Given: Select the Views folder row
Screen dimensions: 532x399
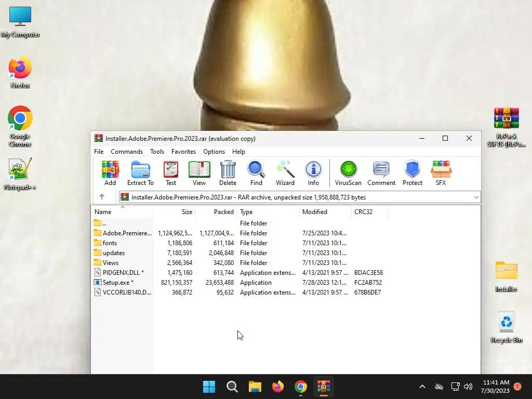Looking at the screenshot, I should (240, 262).
